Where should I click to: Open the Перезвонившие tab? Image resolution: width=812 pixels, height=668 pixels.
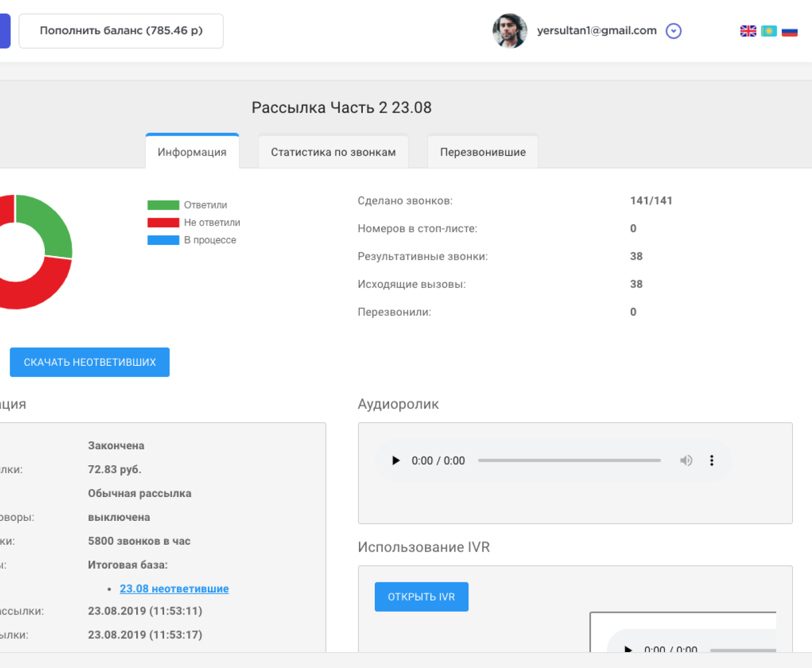click(x=483, y=152)
